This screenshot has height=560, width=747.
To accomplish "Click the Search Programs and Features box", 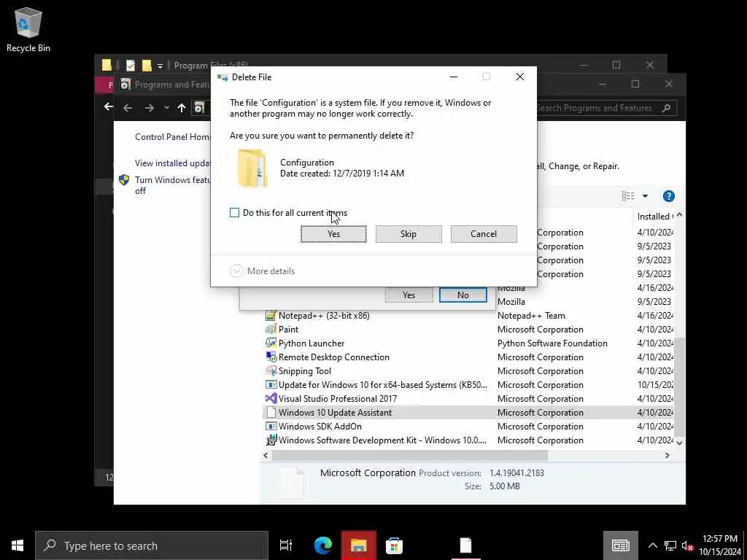I will click(598, 108).
